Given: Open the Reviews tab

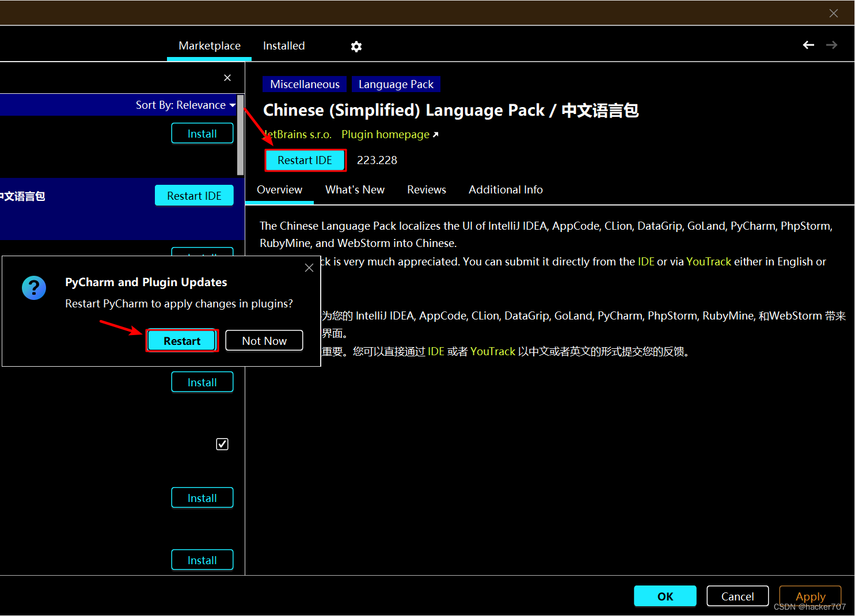Looking at the screenshot, I should tap(427, 189).
